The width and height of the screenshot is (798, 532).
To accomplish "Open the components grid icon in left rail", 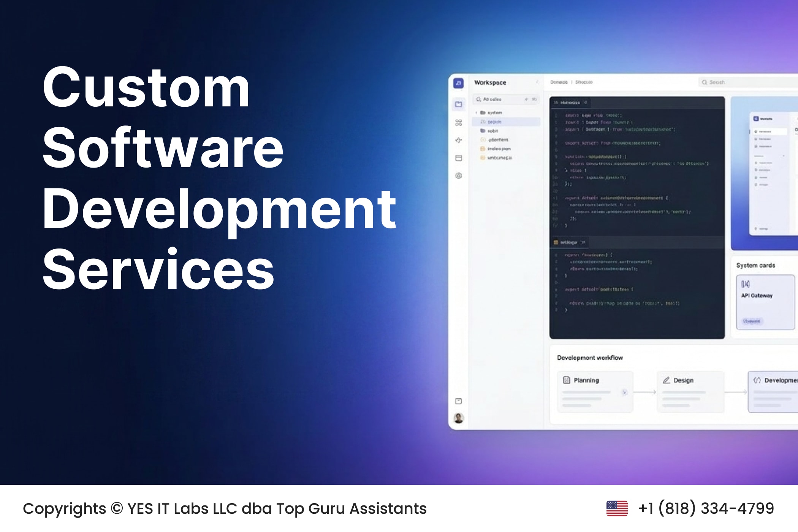I will pos(459,122).
